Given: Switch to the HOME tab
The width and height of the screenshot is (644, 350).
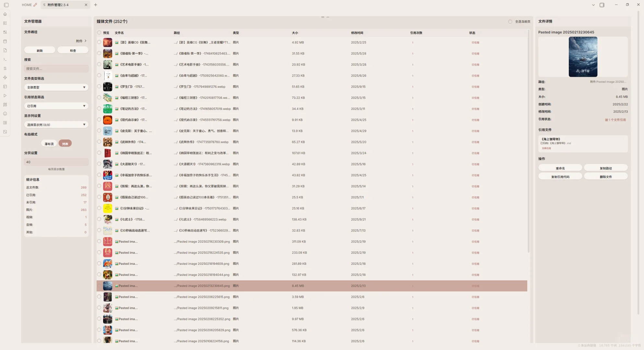Looking at the screenshot, I should pos(27,5).
